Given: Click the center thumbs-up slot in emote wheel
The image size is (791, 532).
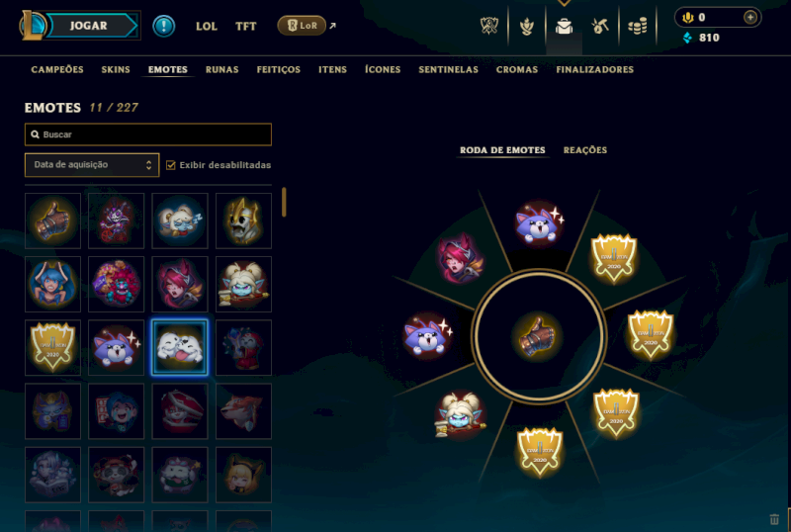Looking at the screenshot, I should tap(538, 336).
